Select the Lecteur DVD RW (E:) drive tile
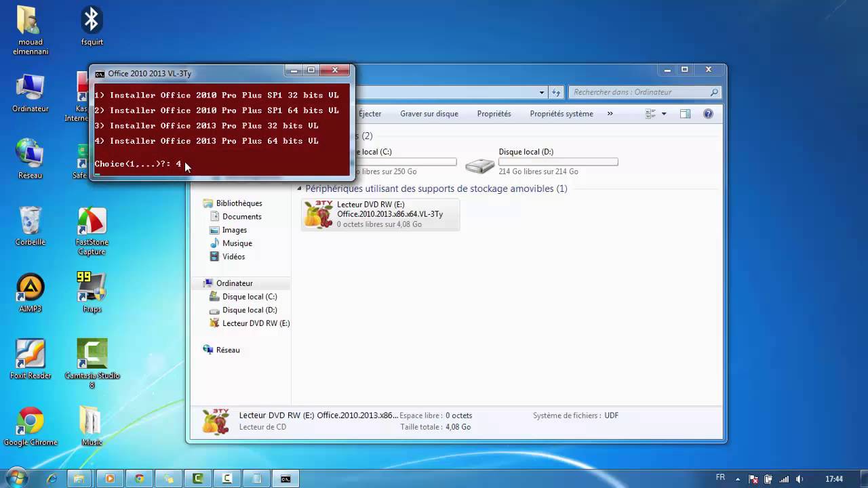Screen dimensions: 868x488 coord(380,214)
